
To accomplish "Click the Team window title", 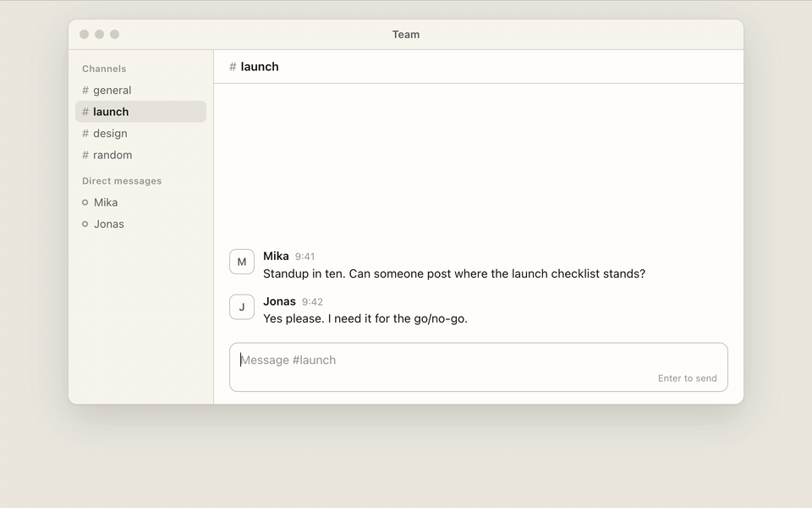I will pos(406,35).
